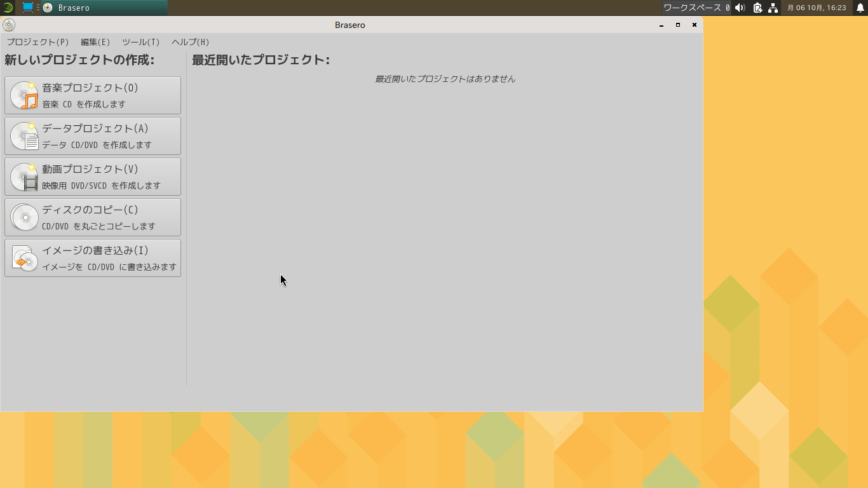Start a データプロジェクト data CD/DVD project
Image resolution: width=868 pixels, height=488 pixels.
(93, 136)
